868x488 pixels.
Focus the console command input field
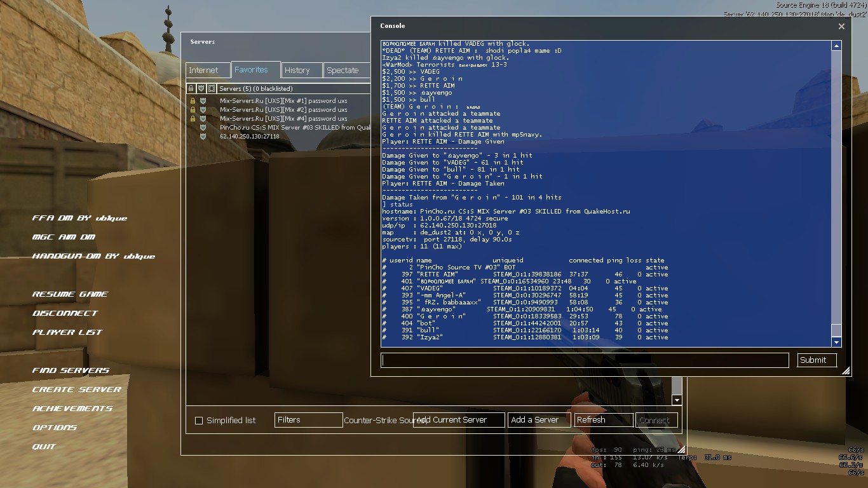click(x=585, y=360)
